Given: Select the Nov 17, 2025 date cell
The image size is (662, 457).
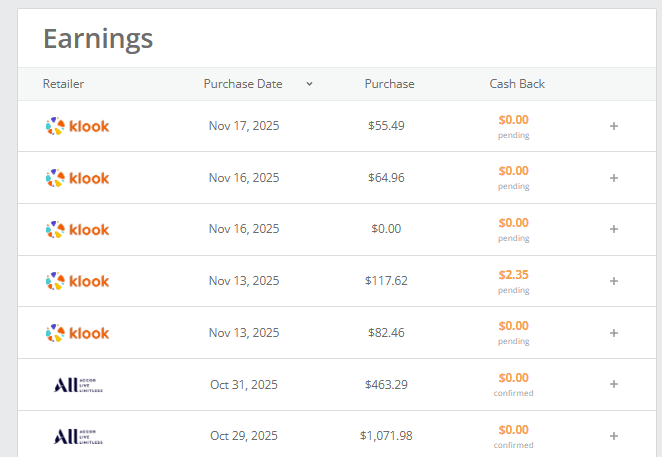Looking at the screenshot, I should tap(244, 125).
